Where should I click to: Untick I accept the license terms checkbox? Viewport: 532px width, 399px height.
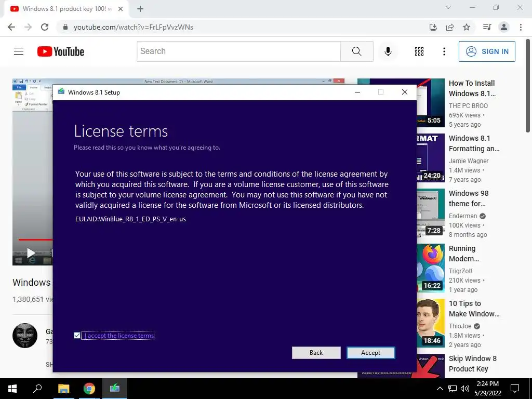click(77, 335)
